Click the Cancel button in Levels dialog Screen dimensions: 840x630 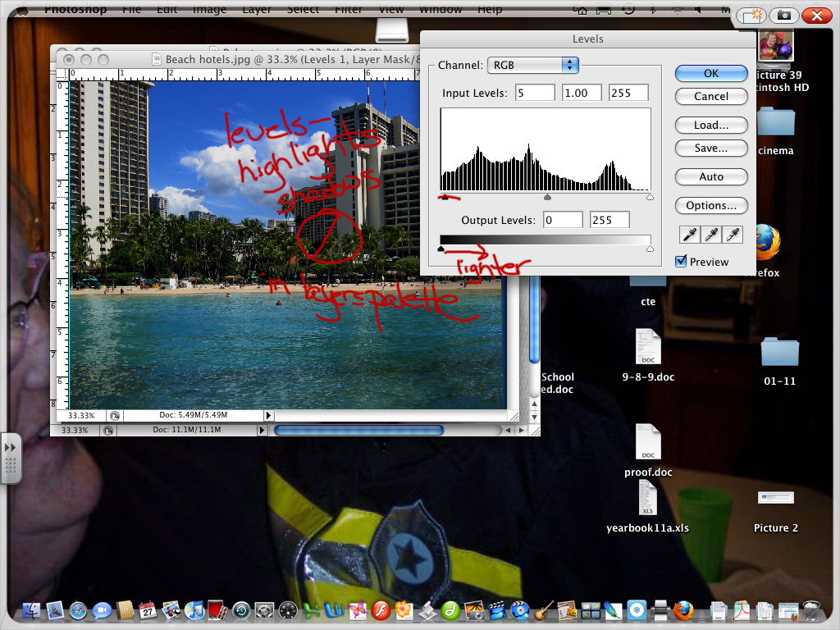tap(711, 96)
